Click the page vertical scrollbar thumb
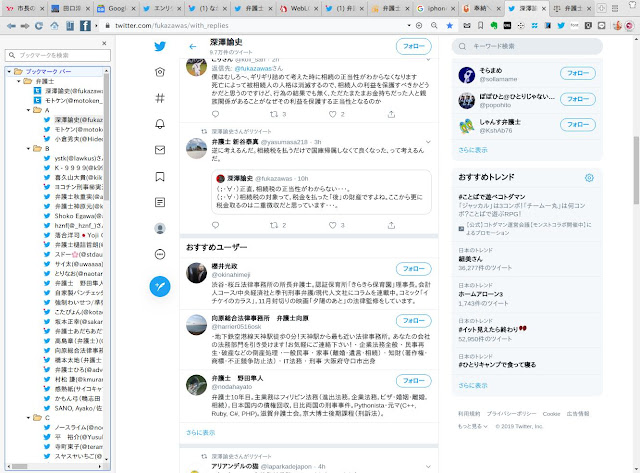 pos(636,170)
